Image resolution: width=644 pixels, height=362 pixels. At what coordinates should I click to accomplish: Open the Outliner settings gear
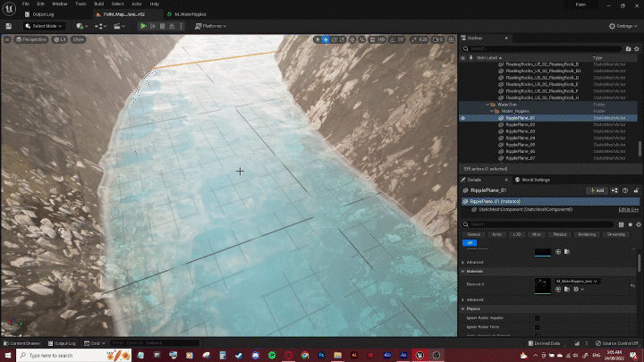(x=637, y=49)
